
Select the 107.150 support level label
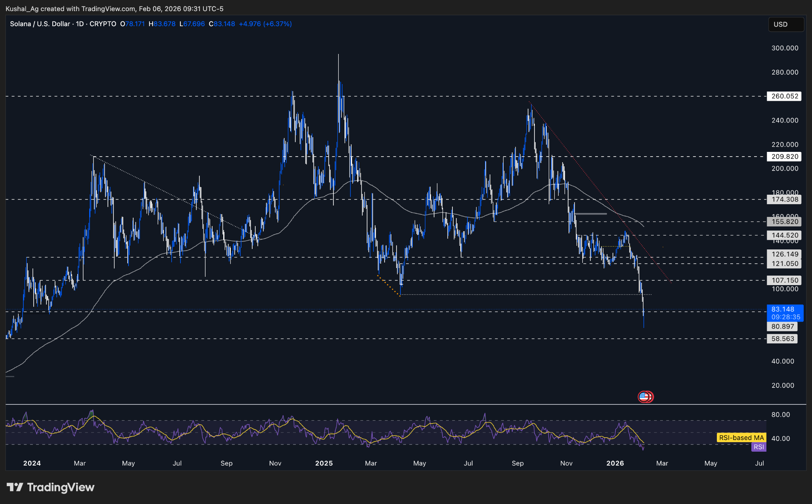784,280
